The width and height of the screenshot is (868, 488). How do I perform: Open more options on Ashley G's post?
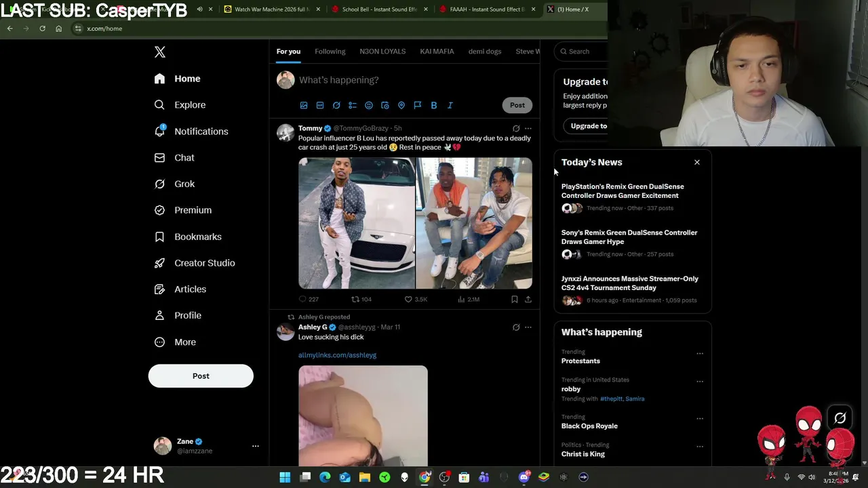point(528,327)
